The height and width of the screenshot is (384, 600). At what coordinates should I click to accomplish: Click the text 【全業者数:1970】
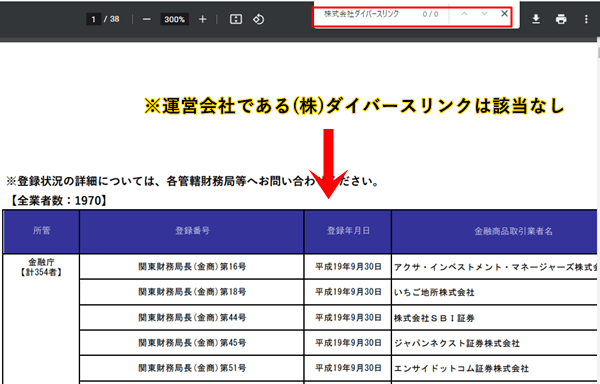coord(58,200)
